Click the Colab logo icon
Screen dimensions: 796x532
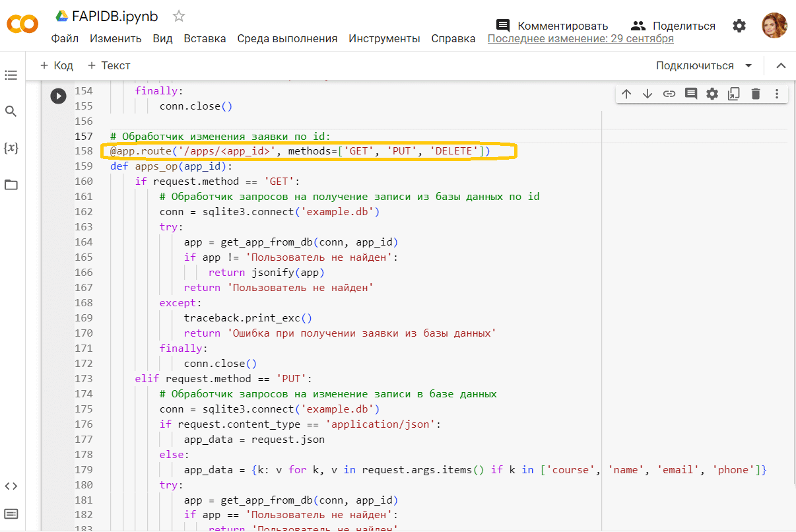pyautogui.click(x=22, y=24)
